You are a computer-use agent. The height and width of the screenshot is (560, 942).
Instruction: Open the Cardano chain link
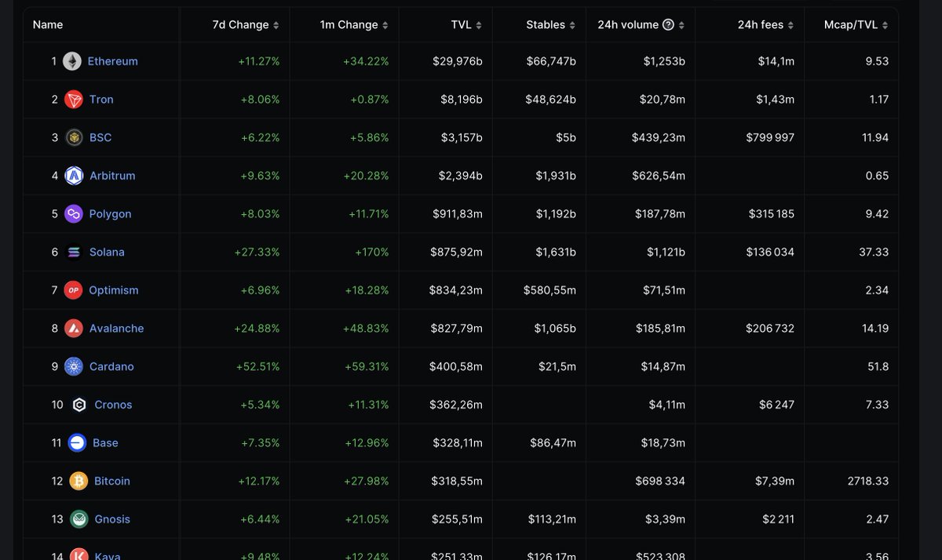[x=111, y=366]
